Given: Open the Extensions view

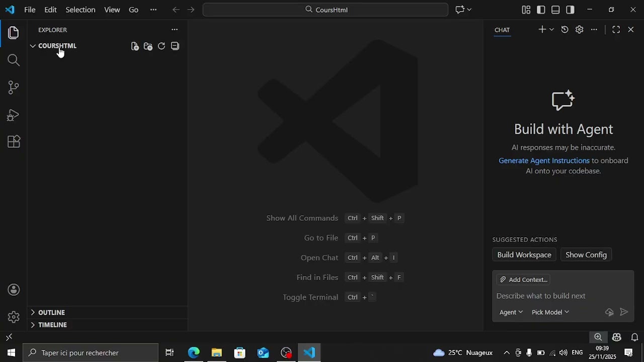Looking at the screenshot, I should pyautogui.click(x=14, y=142).
